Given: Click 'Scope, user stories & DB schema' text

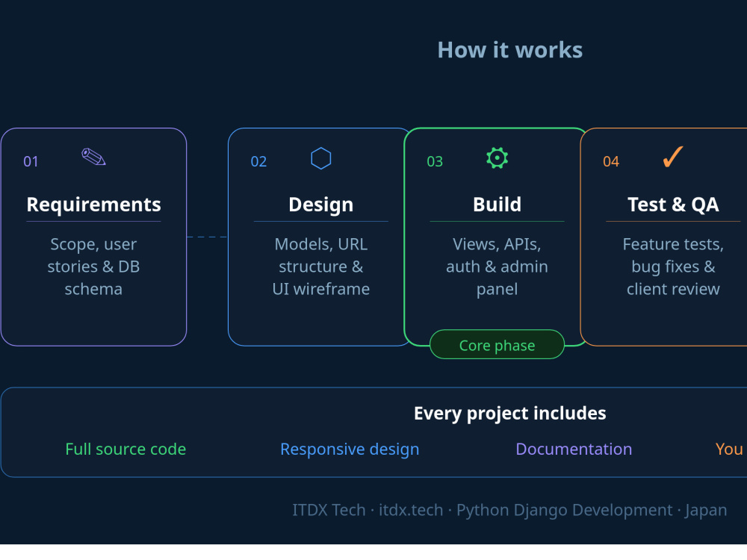Looking at the screenshot, I should tap(94, 267).
